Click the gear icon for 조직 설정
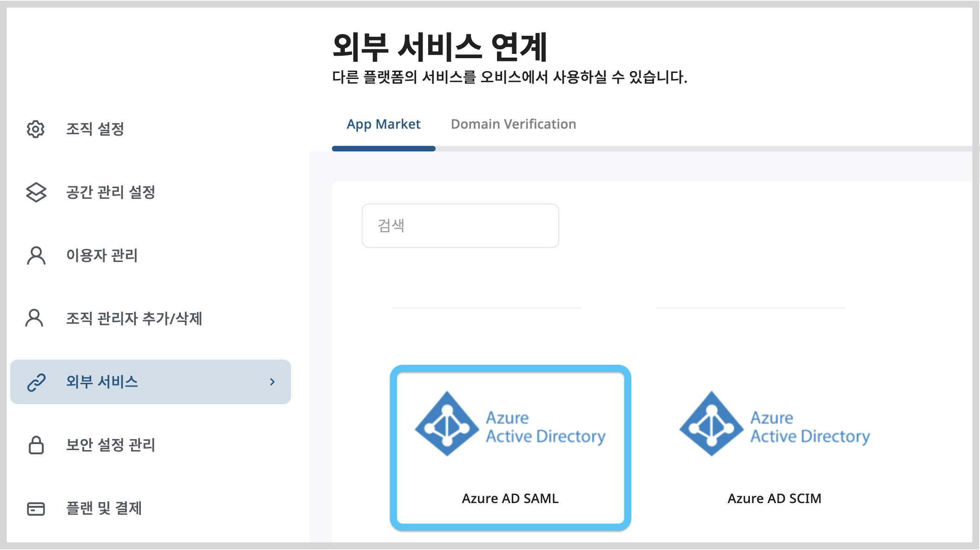The width and height of the screenshot is (980, 550). click(36, 129)
